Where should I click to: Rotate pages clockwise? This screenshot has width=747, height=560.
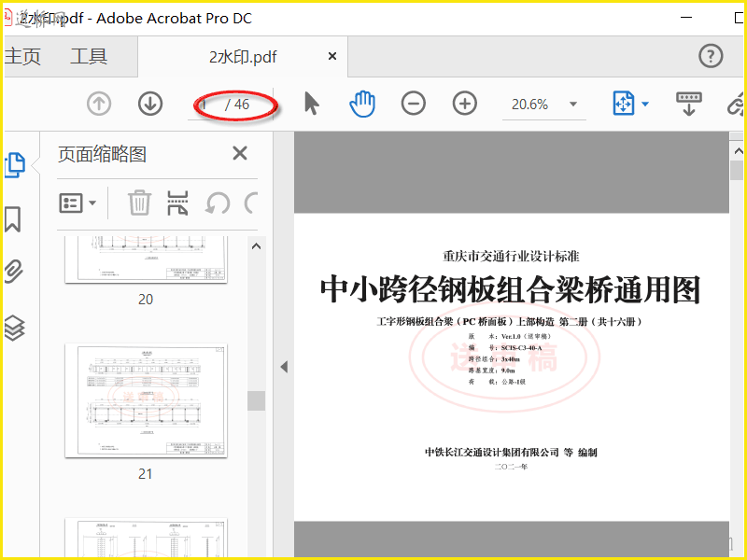click(251, 203)
